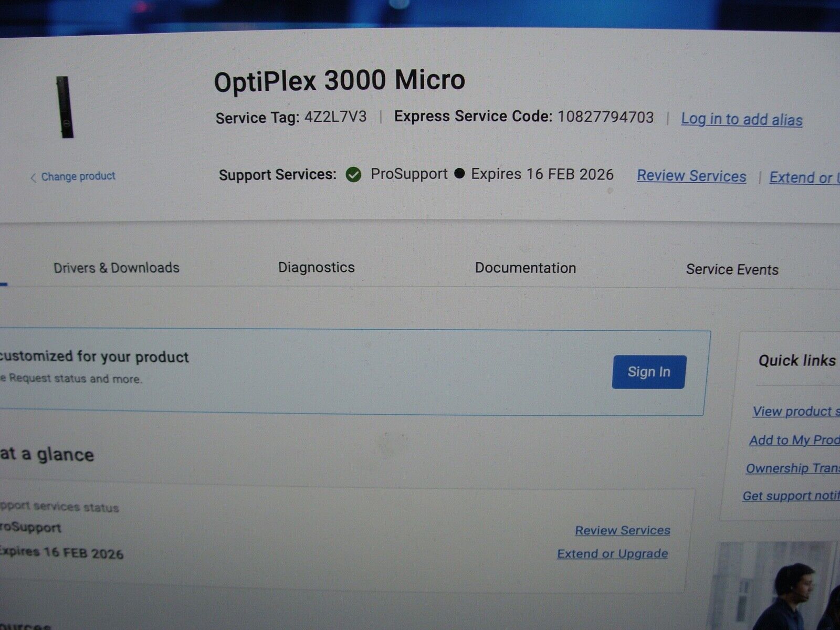Switch to Service Events tab
Viewport: 840px width, 630px height.
[x=732, y=269]
